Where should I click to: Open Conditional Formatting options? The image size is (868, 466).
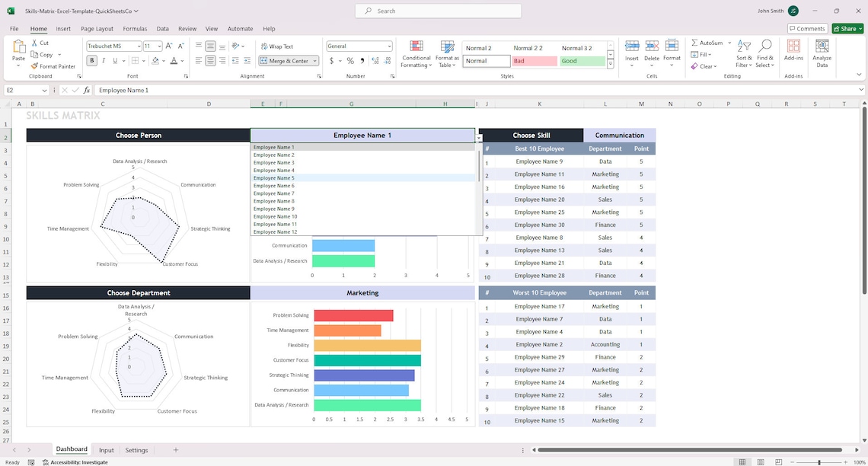point(416,53)
